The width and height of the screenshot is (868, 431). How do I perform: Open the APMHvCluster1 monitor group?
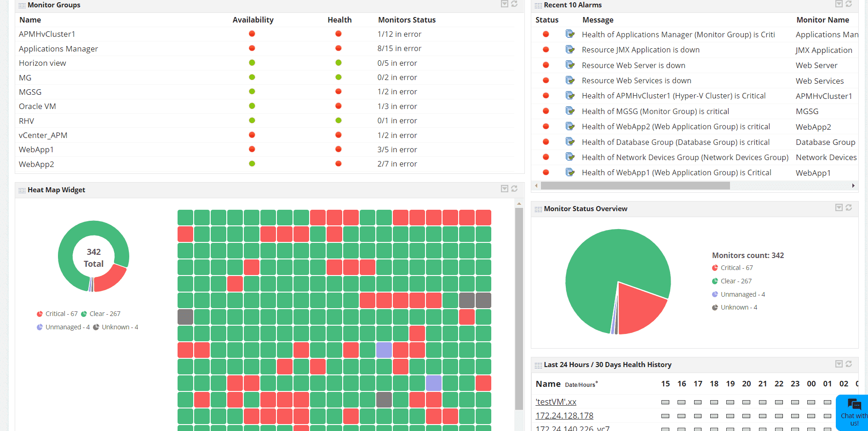[x=47, y=34]
